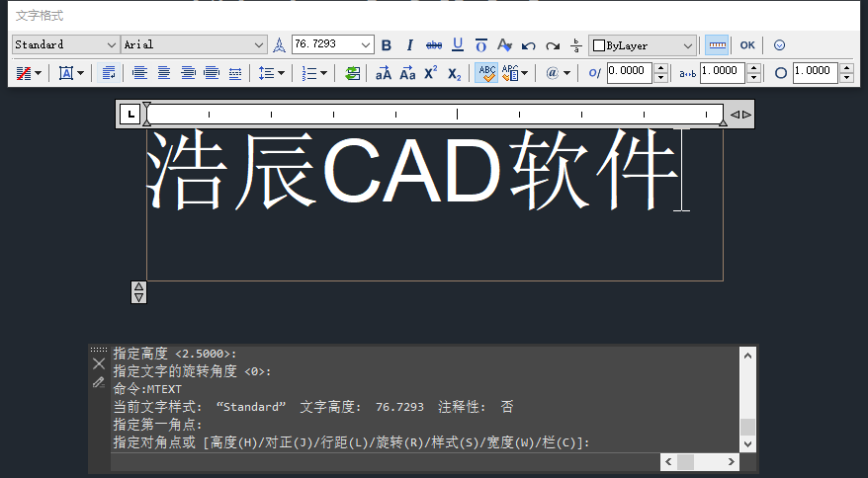The width and height of the screenshot is (868, 478).
Task: Click inside the 浩辰CAD软件 text
Action: click(413, 170)
